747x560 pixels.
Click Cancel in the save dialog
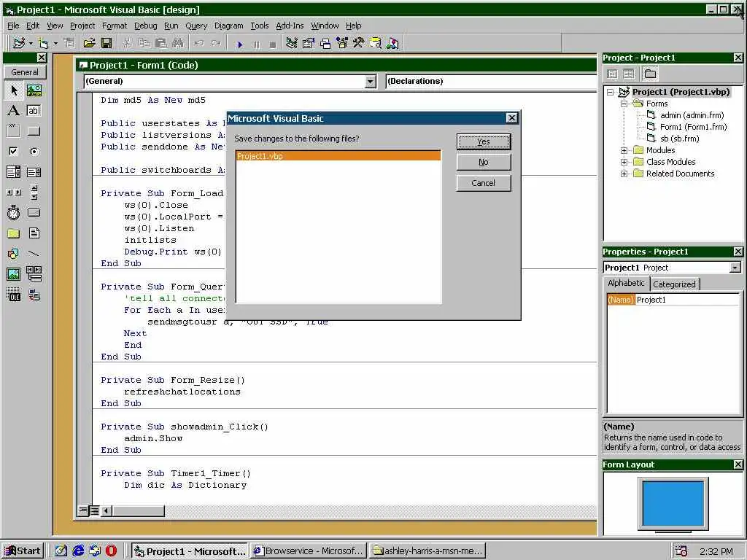tap(484, 183)
